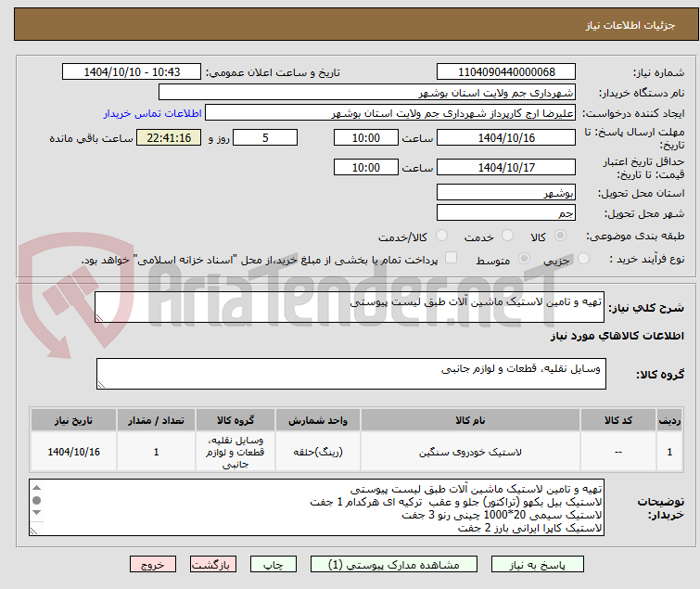This screenshot has width=700, height=589.
Task: Click the 'واحد شمارش' column header
Action: 318,420
